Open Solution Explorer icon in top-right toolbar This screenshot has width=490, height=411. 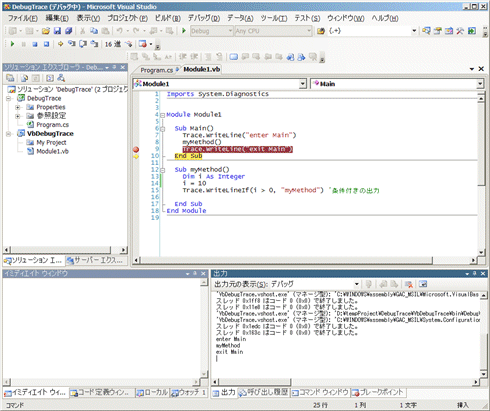[426, 31]
